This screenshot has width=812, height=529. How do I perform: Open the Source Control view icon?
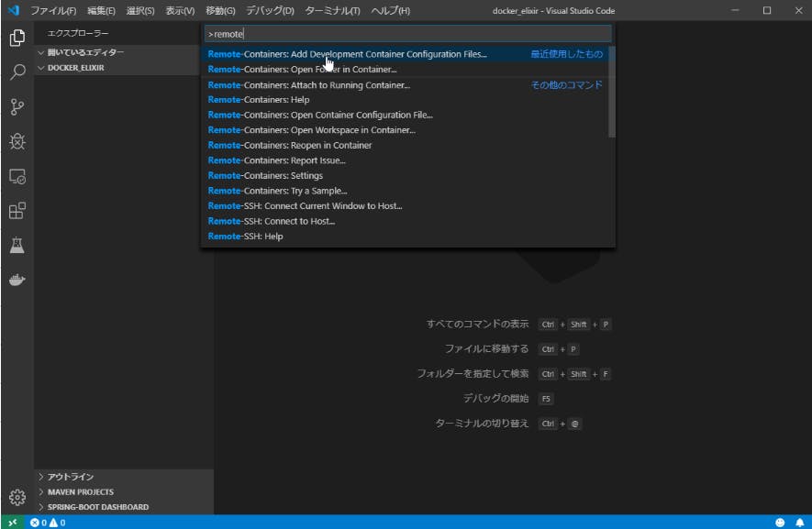pyautogui.click(x=17, y=106)
